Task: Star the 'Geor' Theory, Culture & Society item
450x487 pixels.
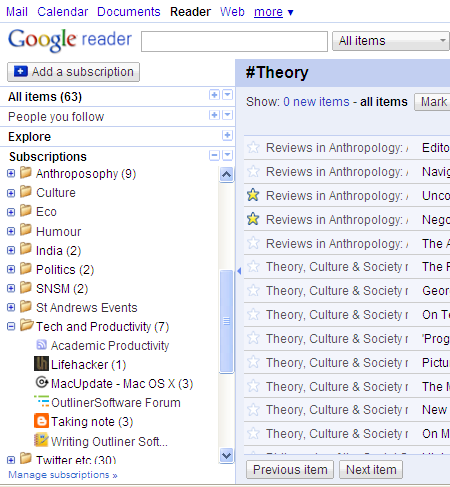Action: coord(253,291)
